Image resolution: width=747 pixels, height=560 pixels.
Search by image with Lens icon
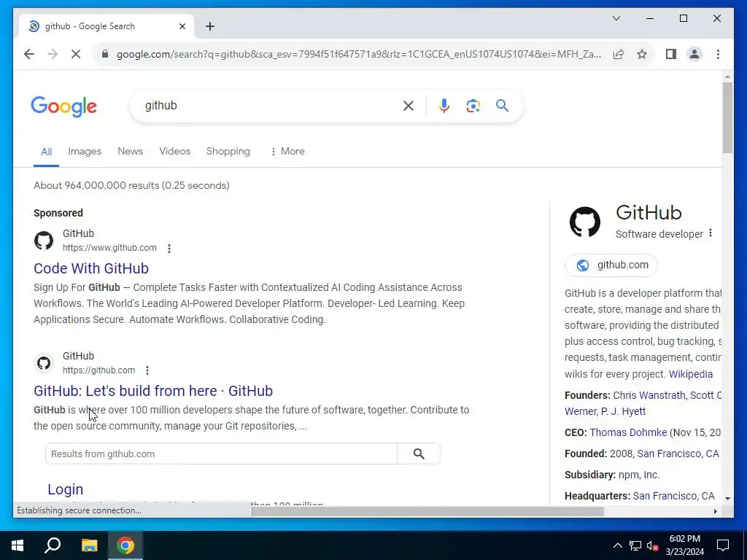[473, 106]
